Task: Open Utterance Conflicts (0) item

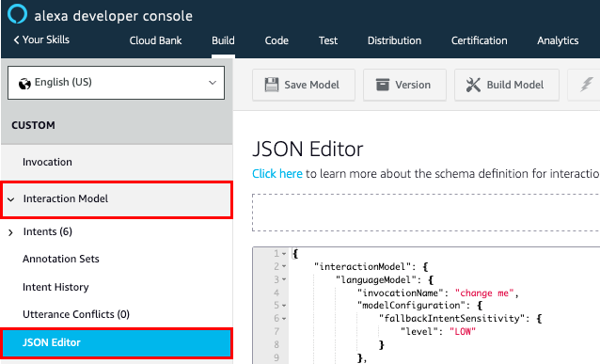Action: point(76,314)
